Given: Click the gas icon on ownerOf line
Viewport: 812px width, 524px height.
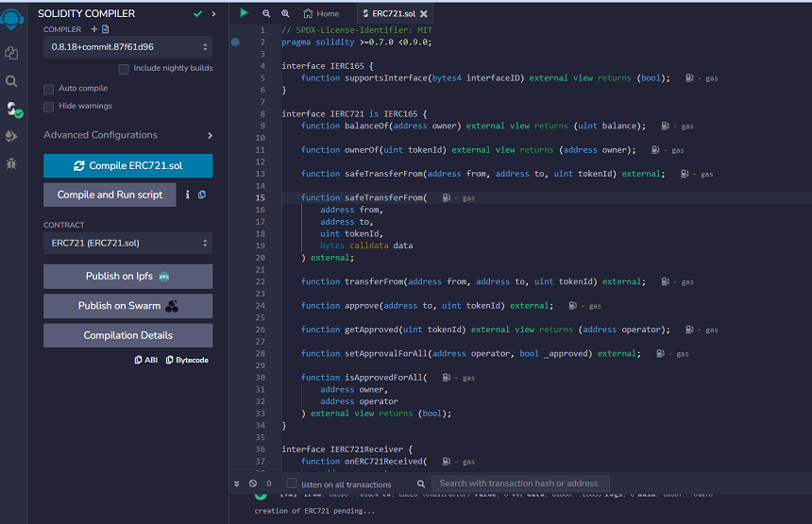Looking at the screenshot, I should (x=655, y=149).
